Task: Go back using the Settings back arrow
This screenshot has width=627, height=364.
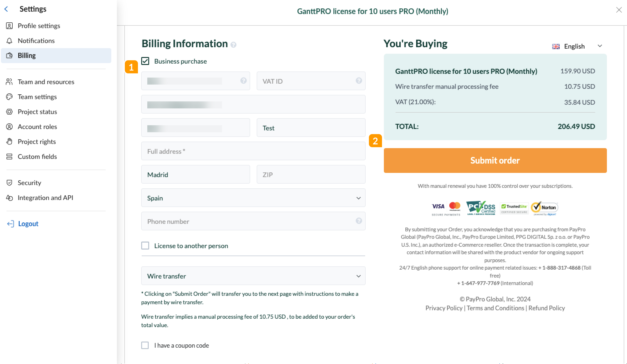Action: coord(7,9)
